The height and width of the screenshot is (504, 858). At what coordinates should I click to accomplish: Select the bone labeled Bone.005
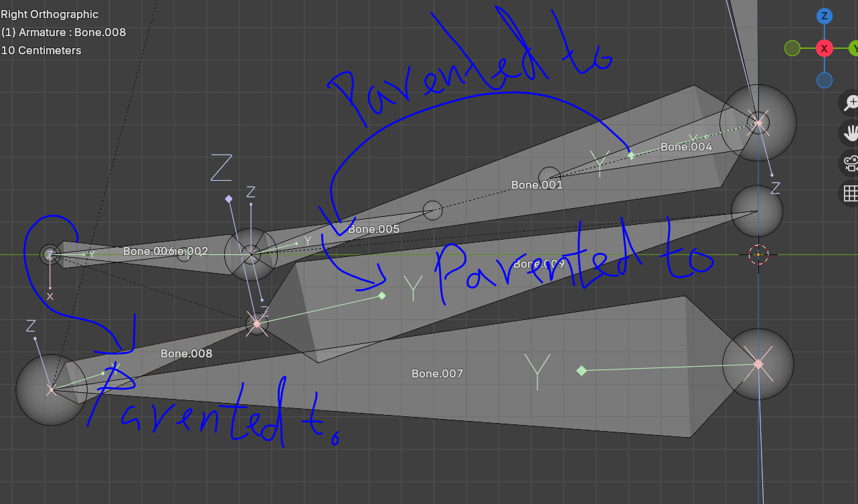(x=373, y=229)
